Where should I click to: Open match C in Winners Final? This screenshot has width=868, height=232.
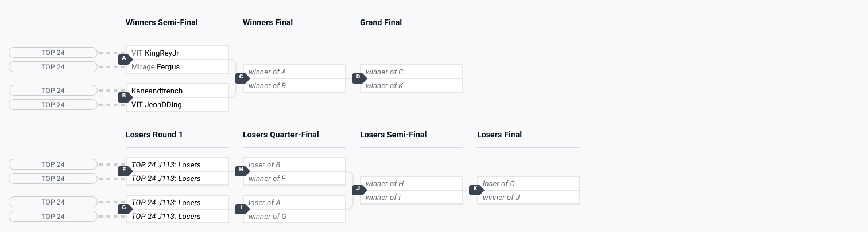pos(241,78)
